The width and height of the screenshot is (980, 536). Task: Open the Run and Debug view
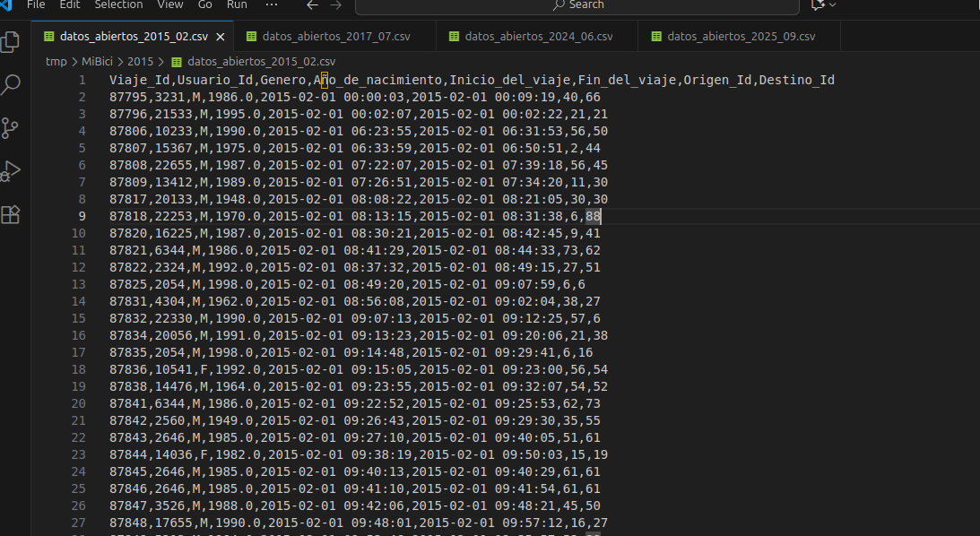tap(11, 171)
